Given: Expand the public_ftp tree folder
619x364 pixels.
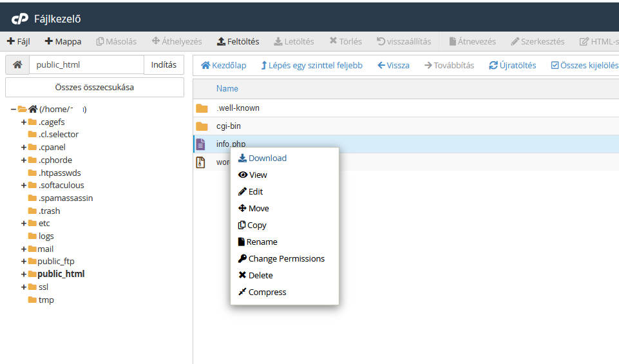Looking at the screenshot, I should pos(24,262).
